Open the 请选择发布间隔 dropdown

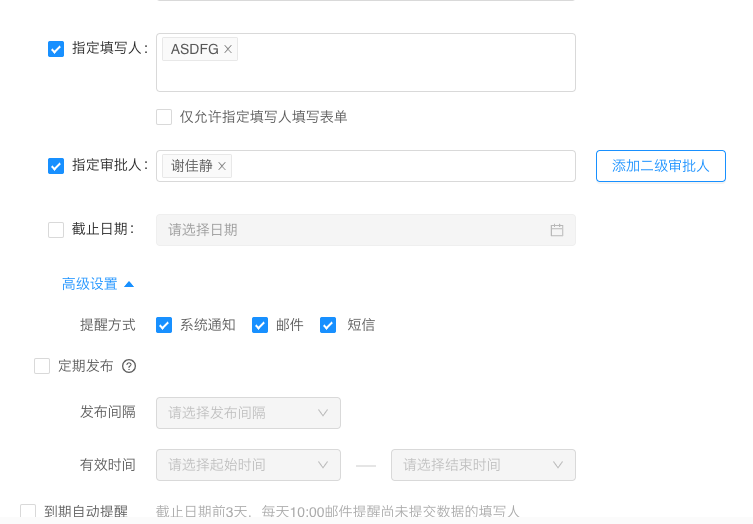tap(248, 413)
